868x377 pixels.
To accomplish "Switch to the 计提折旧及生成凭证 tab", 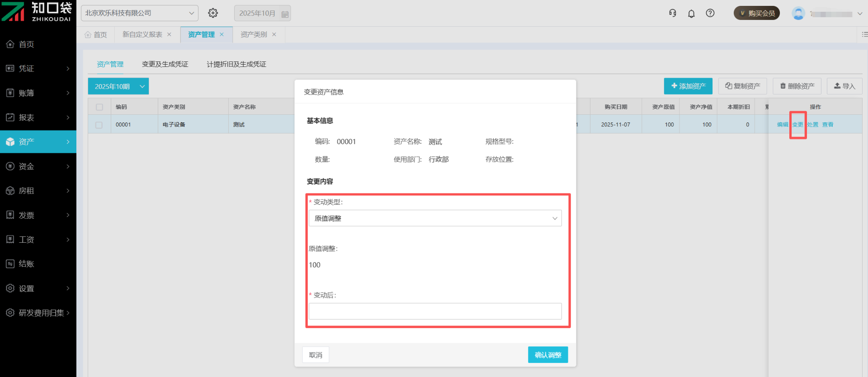I will pos(236,64).
